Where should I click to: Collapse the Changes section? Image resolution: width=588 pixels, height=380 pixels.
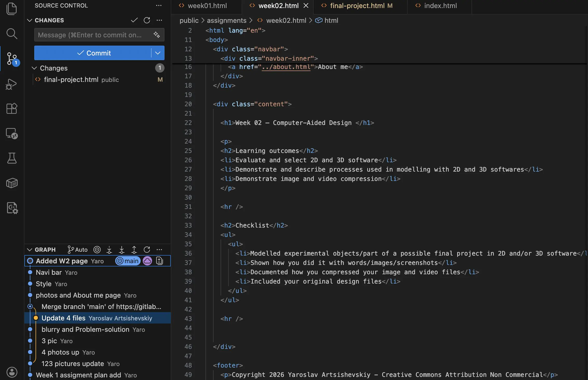coord(29,20)
